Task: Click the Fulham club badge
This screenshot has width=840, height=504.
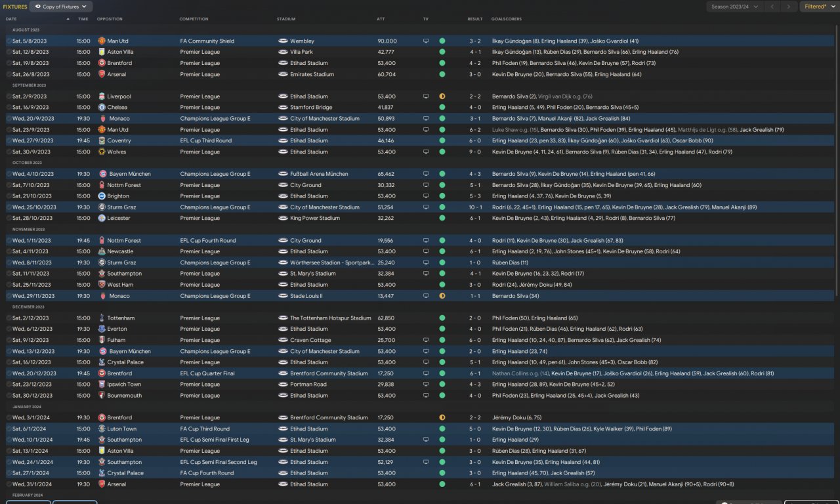Action: 102,340
